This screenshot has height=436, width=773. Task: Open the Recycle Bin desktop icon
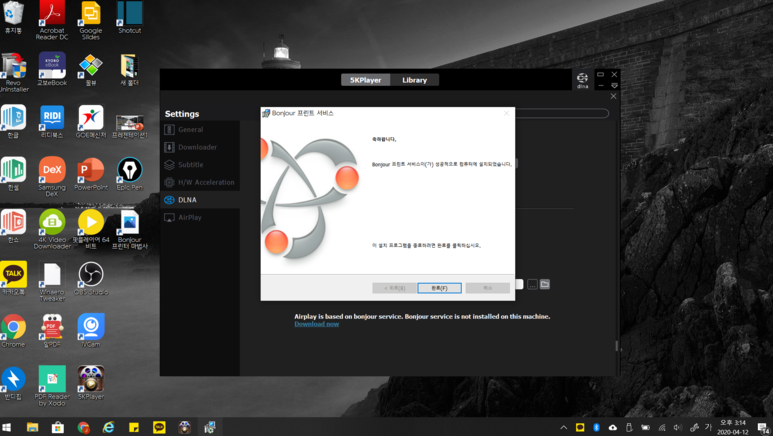coord(13,18)
